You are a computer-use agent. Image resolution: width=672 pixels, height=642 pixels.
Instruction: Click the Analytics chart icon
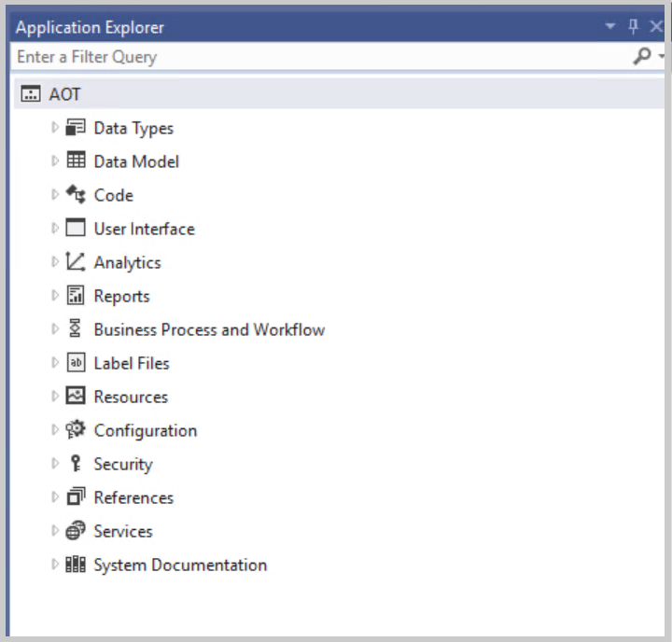[x=76, y=261]
